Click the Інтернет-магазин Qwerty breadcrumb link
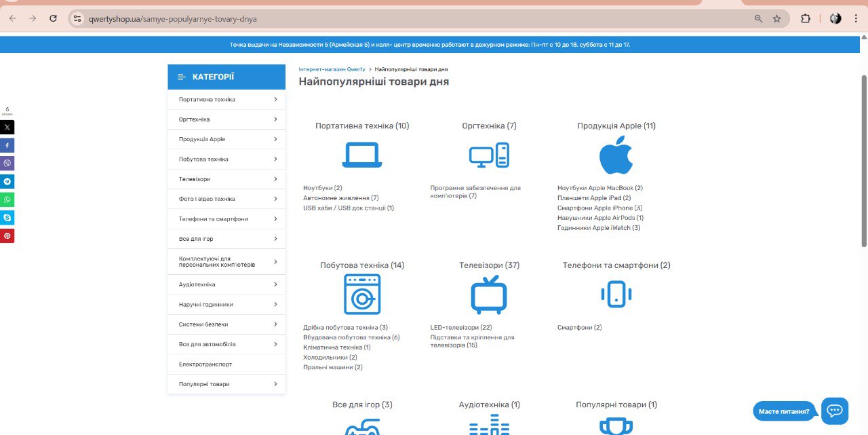This screenshot has height=435, width=868. click(x=332, y=69)
